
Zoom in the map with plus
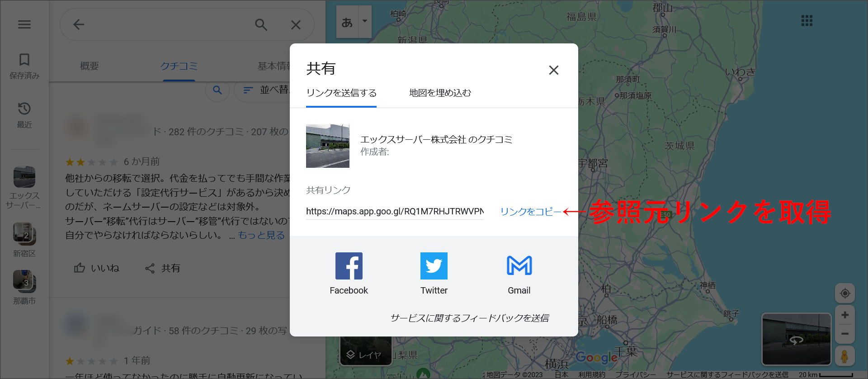844,315
